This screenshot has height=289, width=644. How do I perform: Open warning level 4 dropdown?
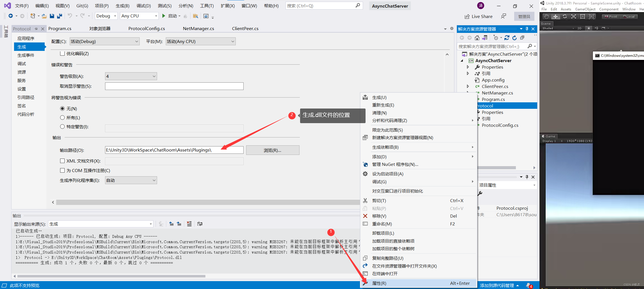131,76
